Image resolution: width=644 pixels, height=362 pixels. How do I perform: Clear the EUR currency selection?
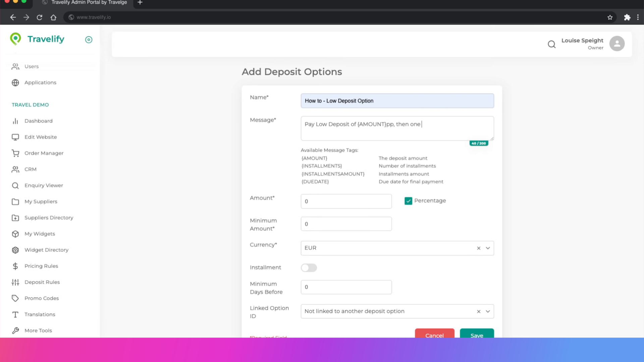(x=479, y=248)
